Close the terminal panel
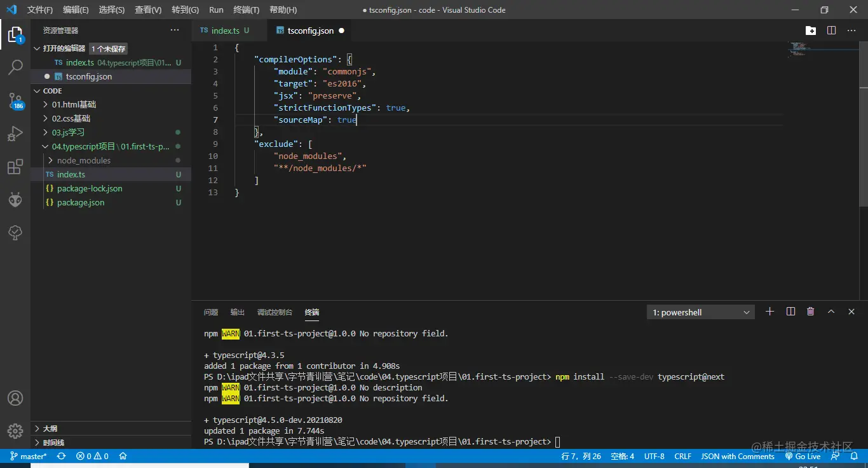 [x=851, y=312]
